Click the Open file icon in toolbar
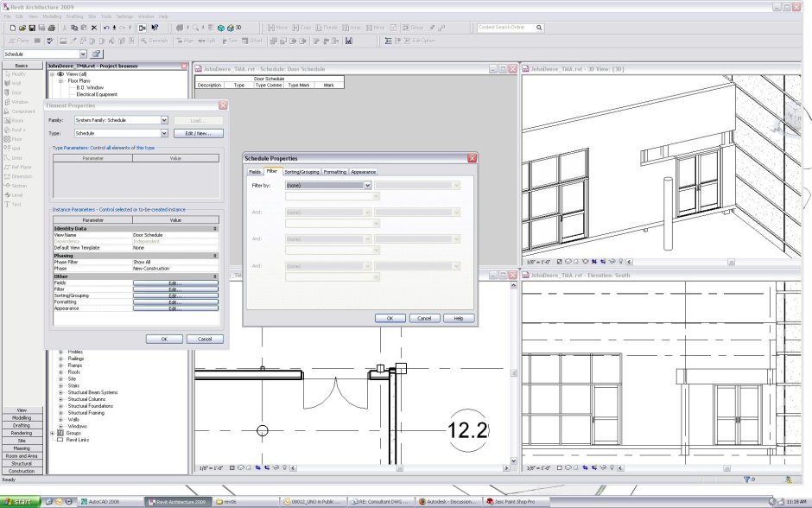 click(21, 28)
